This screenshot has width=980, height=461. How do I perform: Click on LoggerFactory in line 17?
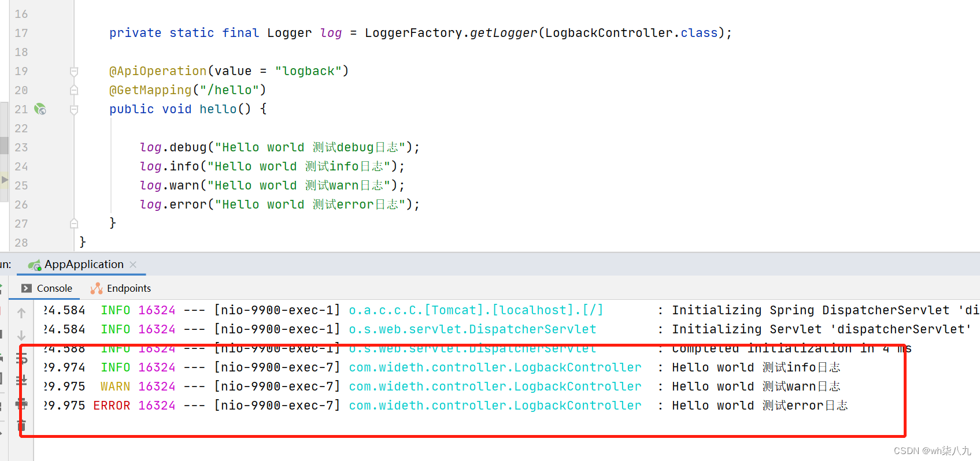pyautogui.click(x=413, y=33)
